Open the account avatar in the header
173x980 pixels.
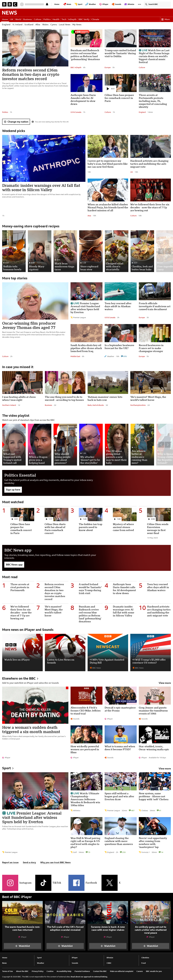point(22,4)
